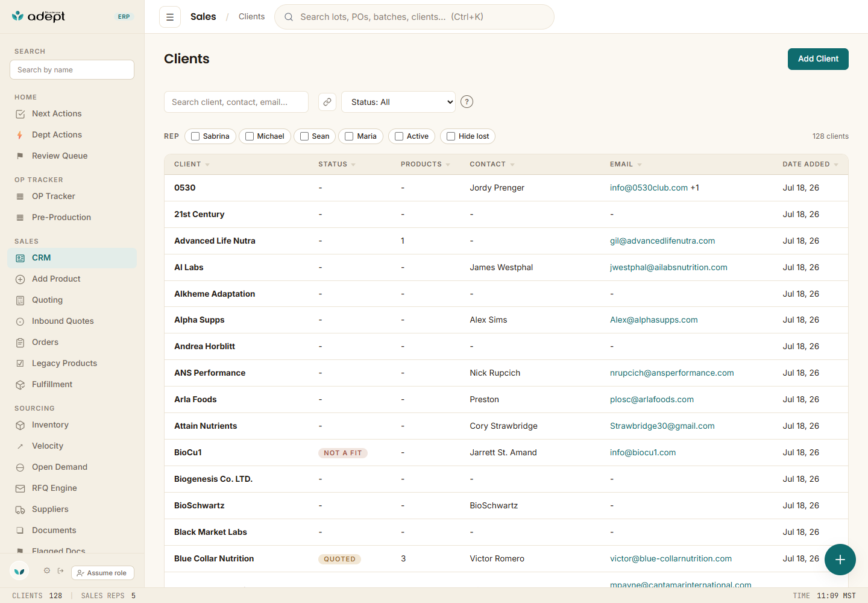Screen dimensions: 868x603
Task: Open the info@0530club.com email link
Action: tap(649, 188)
